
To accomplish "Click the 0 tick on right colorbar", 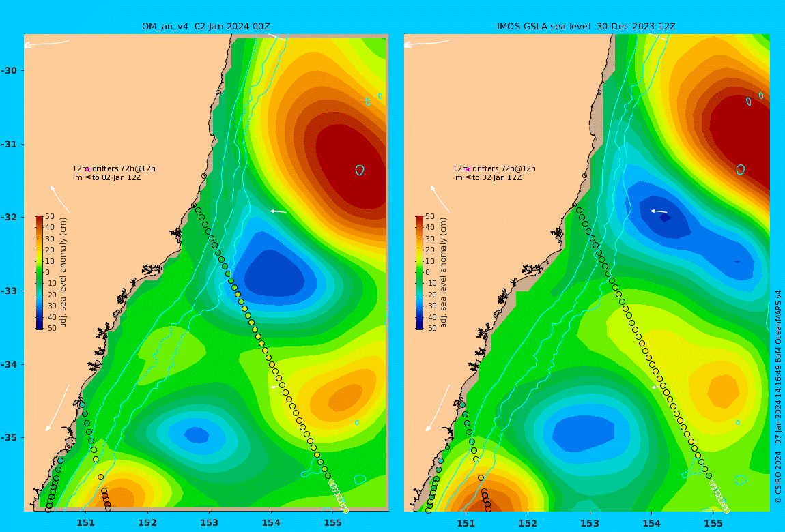I will pyautogui.click(x=427, y=273).
